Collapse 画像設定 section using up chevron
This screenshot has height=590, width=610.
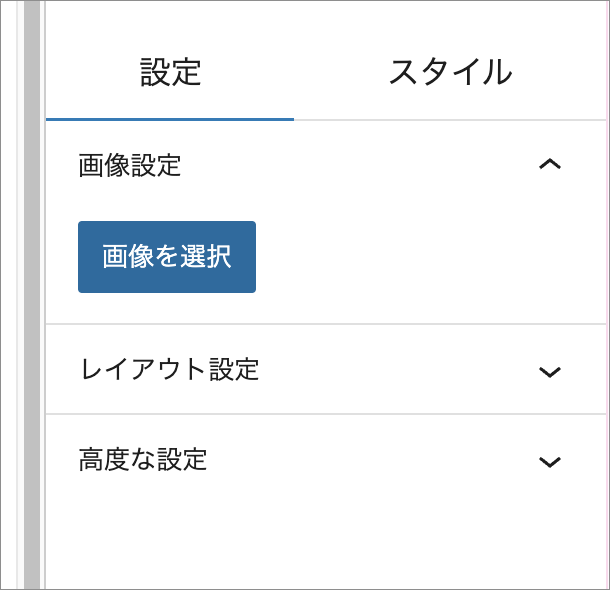549,165
